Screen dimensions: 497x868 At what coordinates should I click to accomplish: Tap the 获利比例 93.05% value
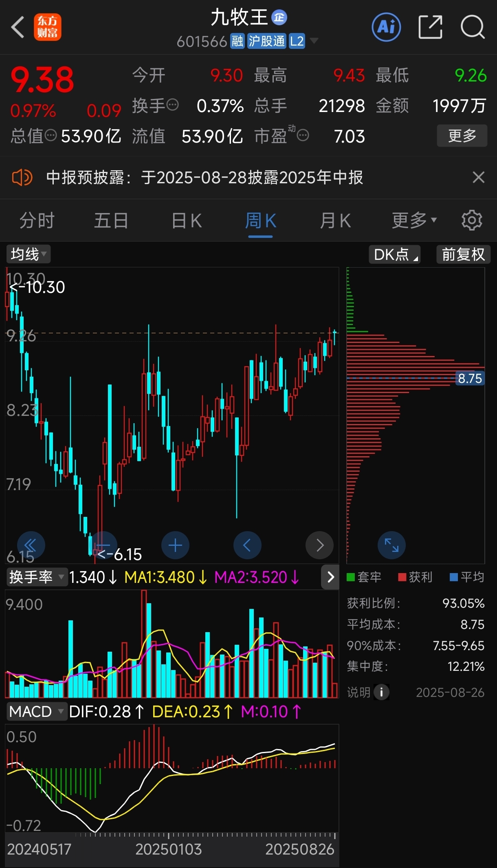(x=464, y=603)
